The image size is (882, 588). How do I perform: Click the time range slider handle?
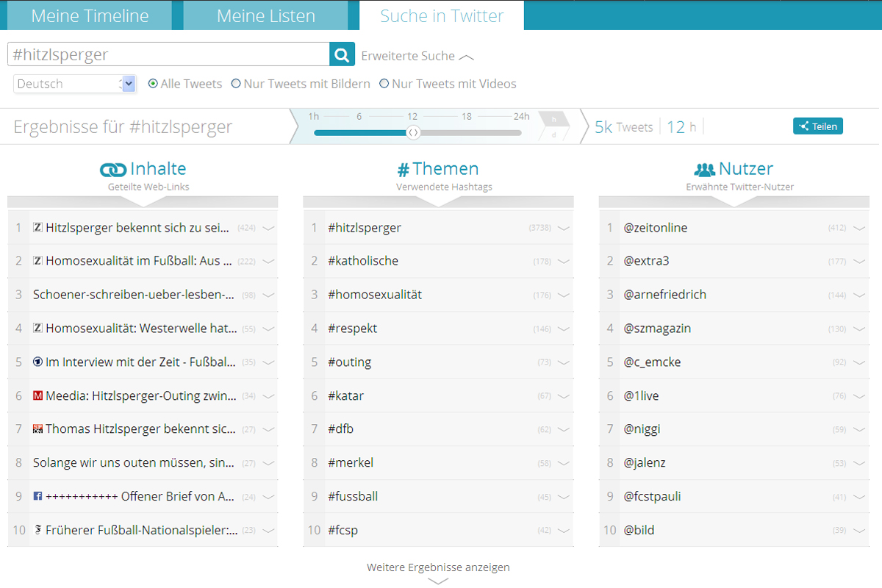(413, 132)
